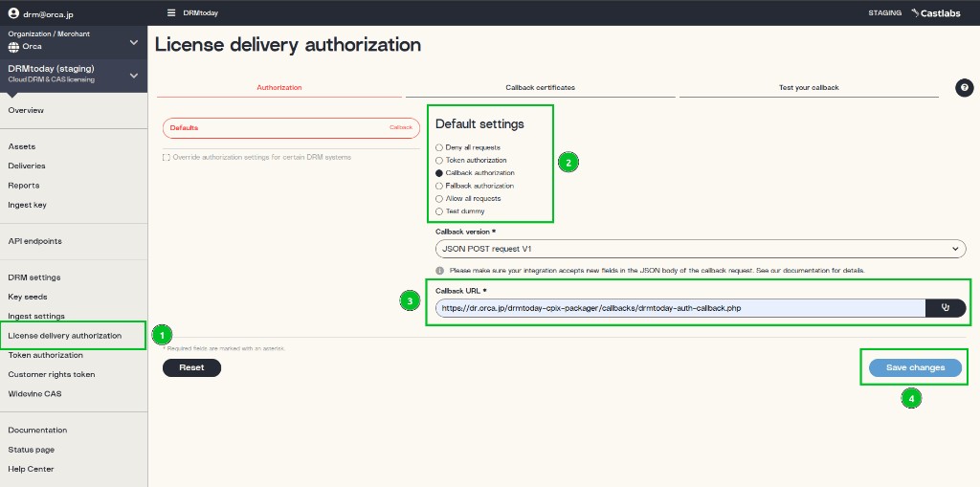Tick the override authorization settings checkbox
The height and width of the screenshot is (487, 980).
pyautogui.click(x=167, y=157)
